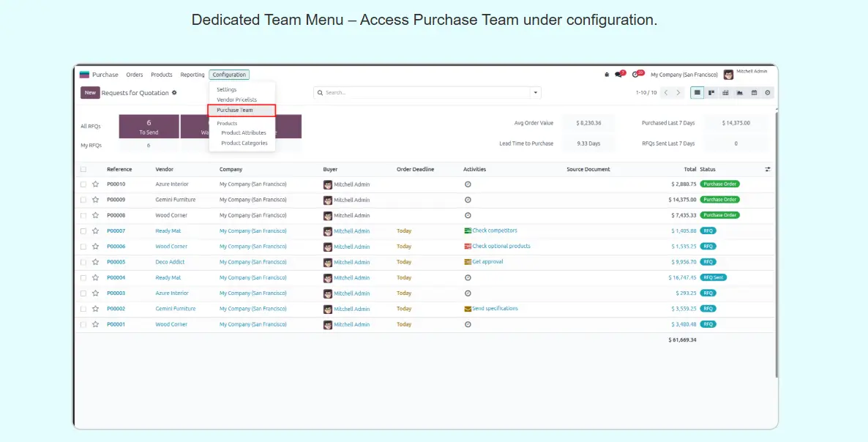This screenshot has width=868, height=442.
Task: Star the P00010 order as favorite
Action: click(95, 184)
